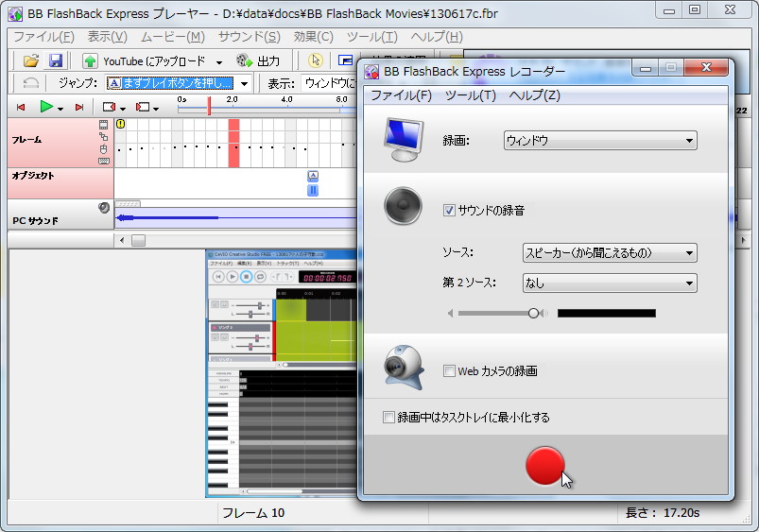Image resolution: width=759 pixels, height=532 pixels.
Task: Jump to the end of the movie
Action: (79, 107)
